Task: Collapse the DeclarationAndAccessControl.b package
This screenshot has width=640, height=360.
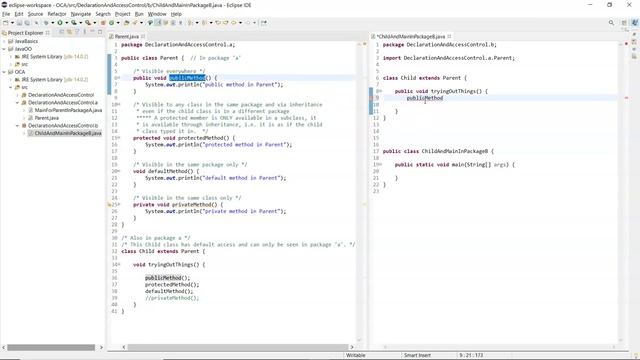Action: 17,126
